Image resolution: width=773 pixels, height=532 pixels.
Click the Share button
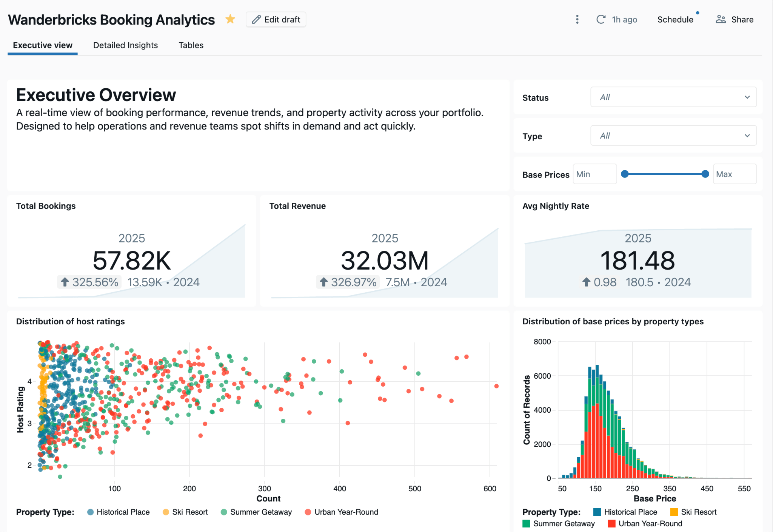(x=735, y=19)
